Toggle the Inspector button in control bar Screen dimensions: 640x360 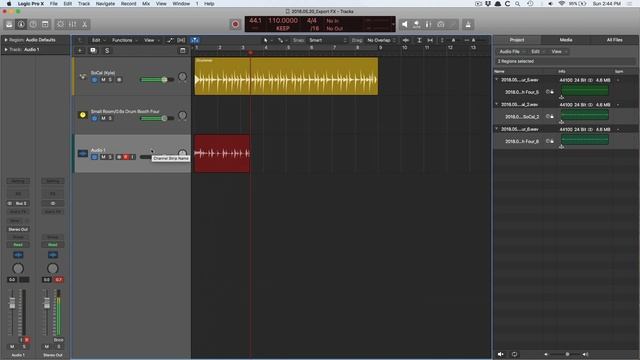pyautogui.click(x=21, y=24)
